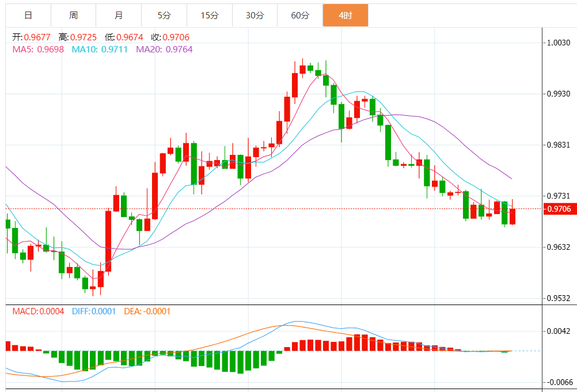Select the 15分 timeframe tab
Screen dimensions: 577x392
[x=210, y=16]
